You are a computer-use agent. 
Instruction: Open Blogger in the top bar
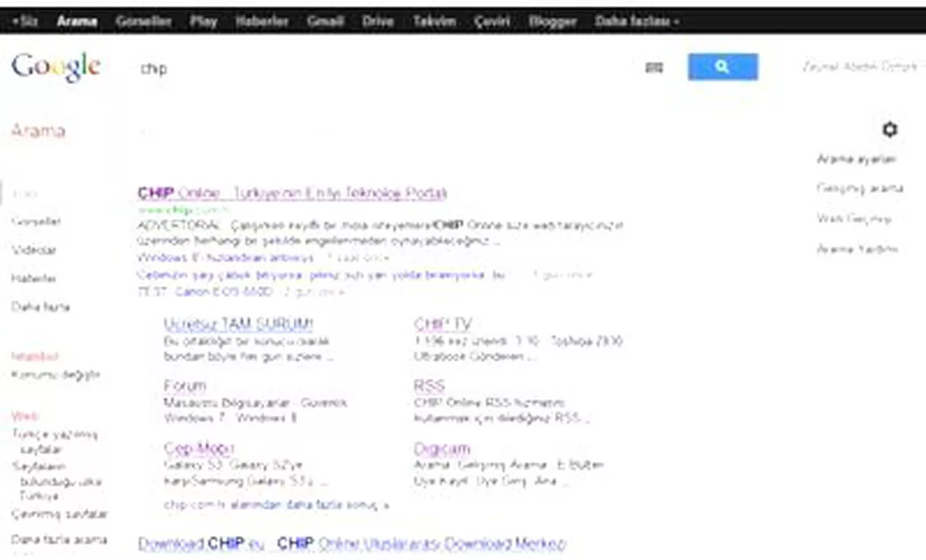click(x=552, y=21)
